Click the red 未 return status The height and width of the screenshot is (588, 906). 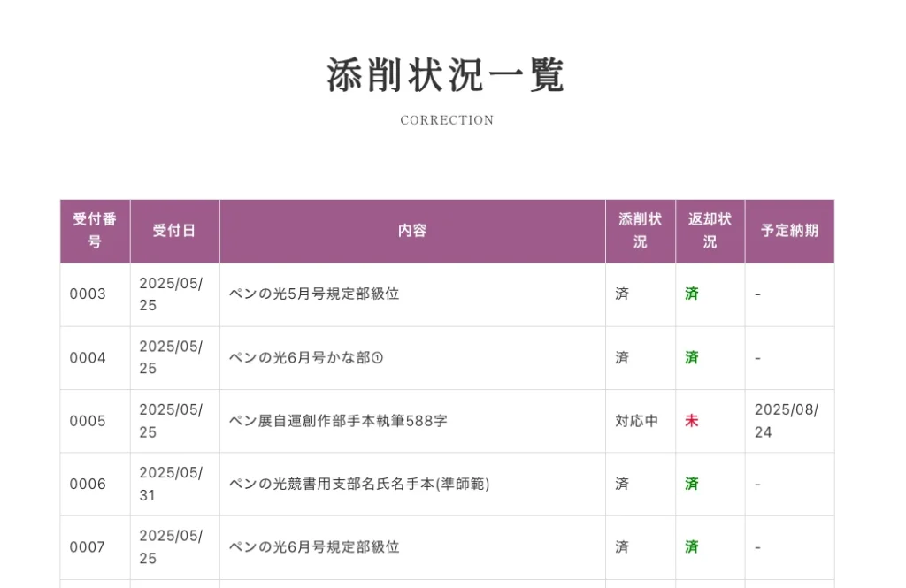click(691, 421)
